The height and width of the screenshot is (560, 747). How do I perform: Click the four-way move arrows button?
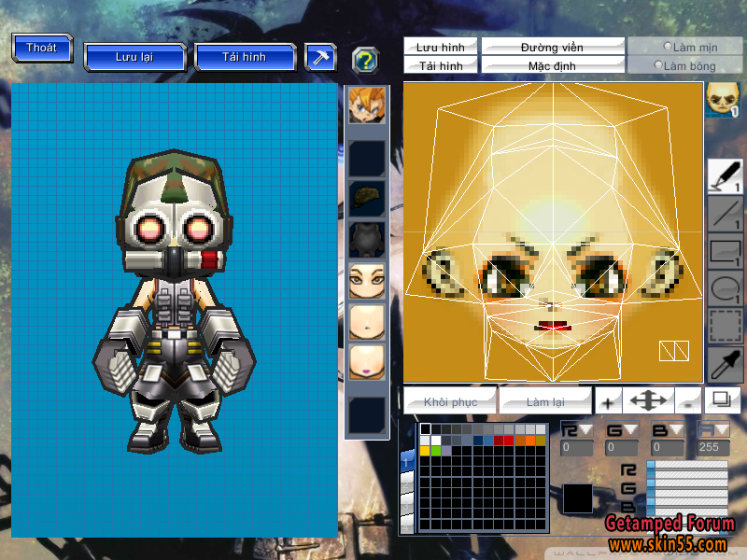coord(648,401)
